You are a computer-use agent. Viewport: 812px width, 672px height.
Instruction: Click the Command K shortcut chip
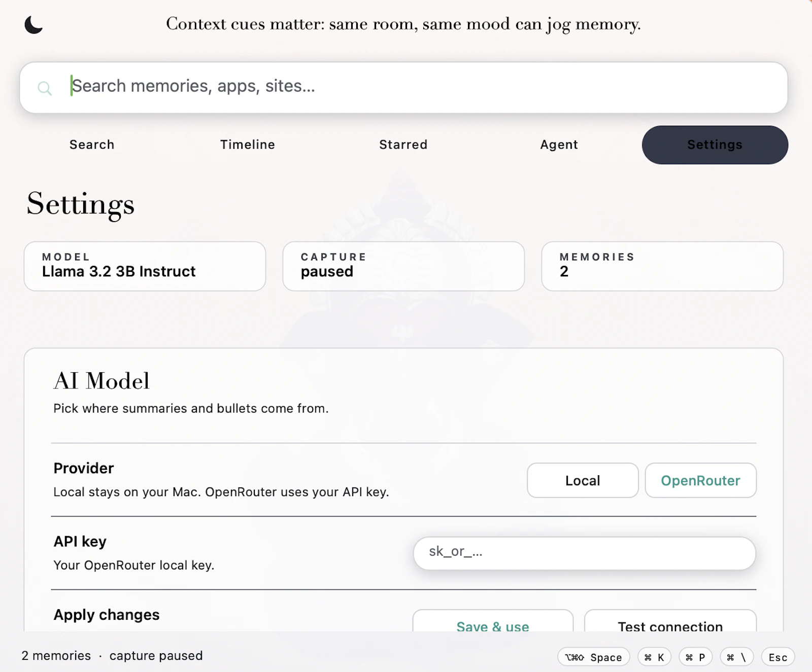tap(654, 657)
